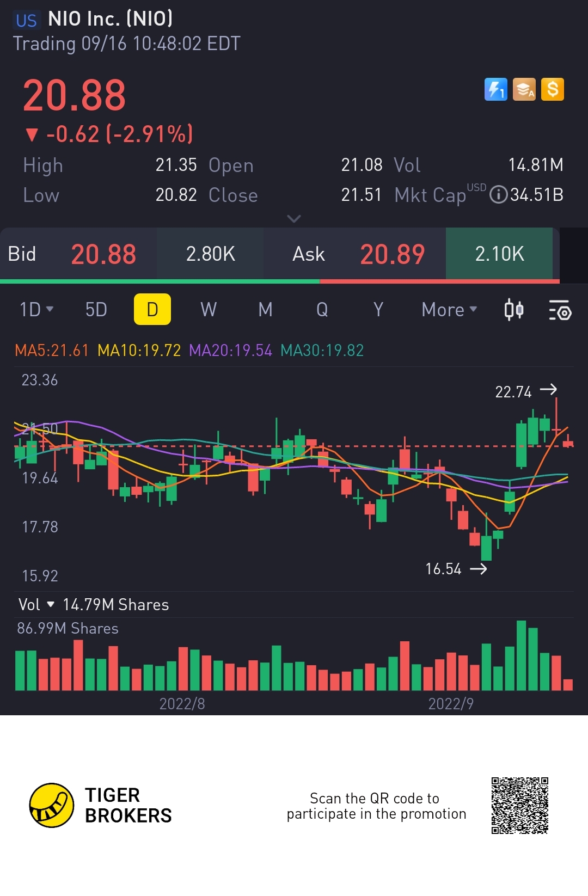Image resolution: width=588 pixels, height=896 pixels.
Task: Tap the Vol value 14.81M
Action: [536, 165]
